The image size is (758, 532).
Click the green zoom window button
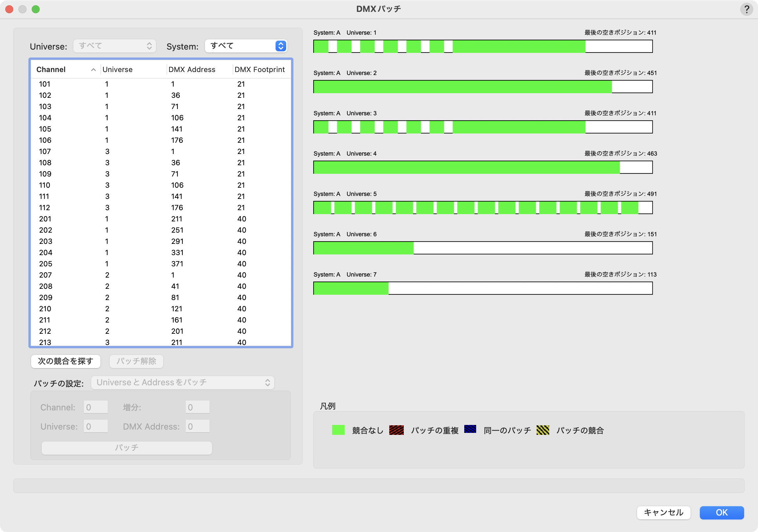(x=36, y=9)
